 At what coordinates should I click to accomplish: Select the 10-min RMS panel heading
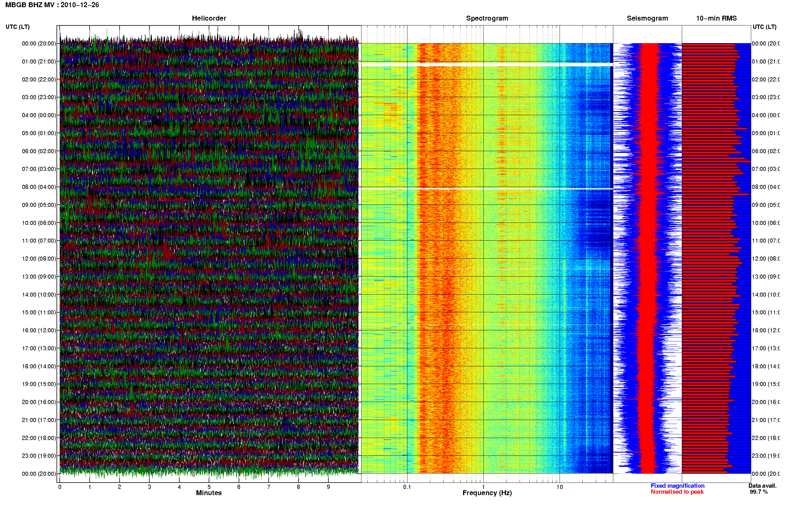pos(716,19)
